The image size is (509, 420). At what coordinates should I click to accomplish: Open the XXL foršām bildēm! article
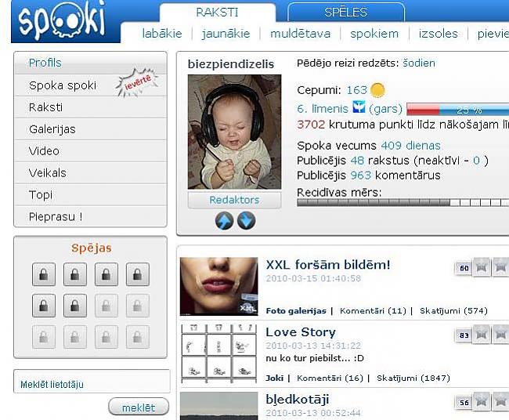tap(328, 265)
